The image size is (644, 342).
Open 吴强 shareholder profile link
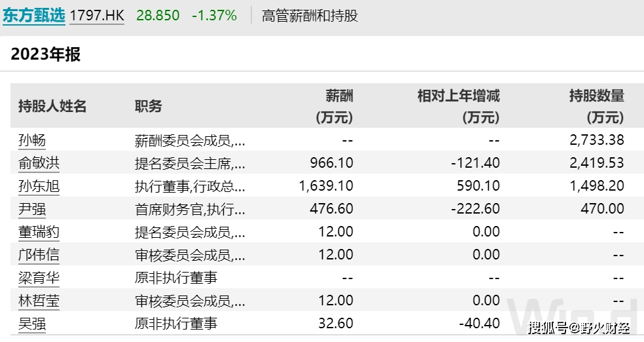click(32, 324)
